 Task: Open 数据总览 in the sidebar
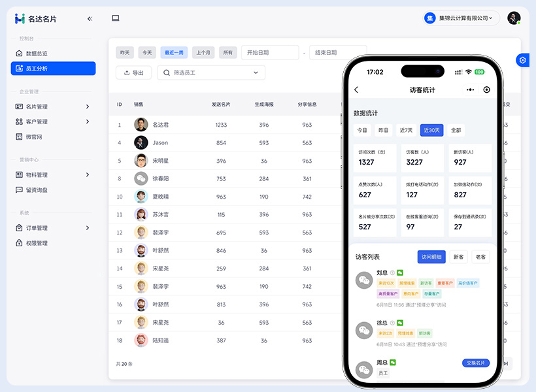coord(53,54)
